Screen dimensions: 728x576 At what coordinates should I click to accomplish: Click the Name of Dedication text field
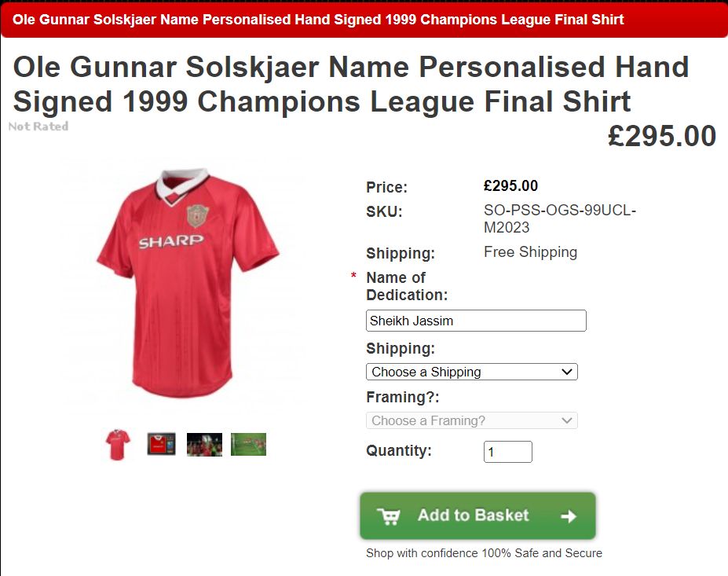pyautogui.click(x=476, y=321)
